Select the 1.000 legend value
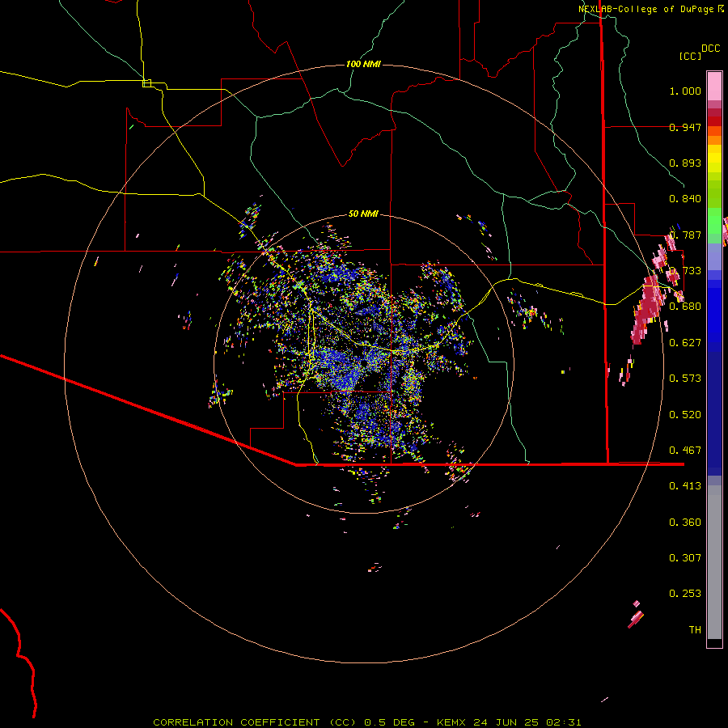Image resolution: width=728 pixels, height=728 pixels. tap(685, 91)
